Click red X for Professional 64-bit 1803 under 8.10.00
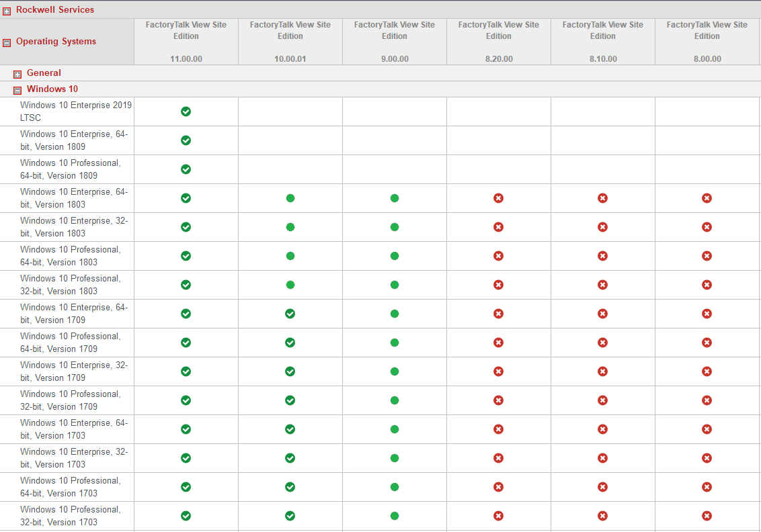The image size is (761, 532). 603,256
